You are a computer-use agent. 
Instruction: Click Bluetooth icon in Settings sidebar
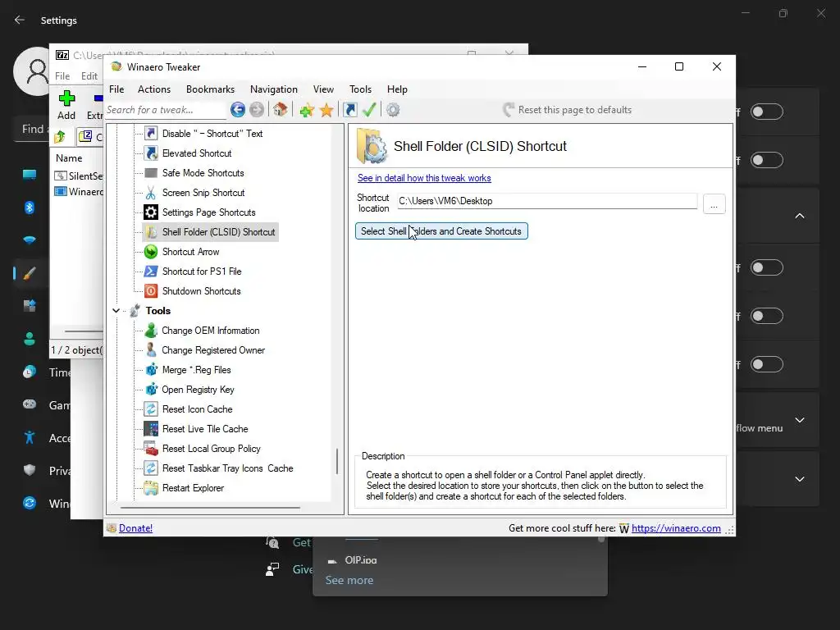pos(30,208)
